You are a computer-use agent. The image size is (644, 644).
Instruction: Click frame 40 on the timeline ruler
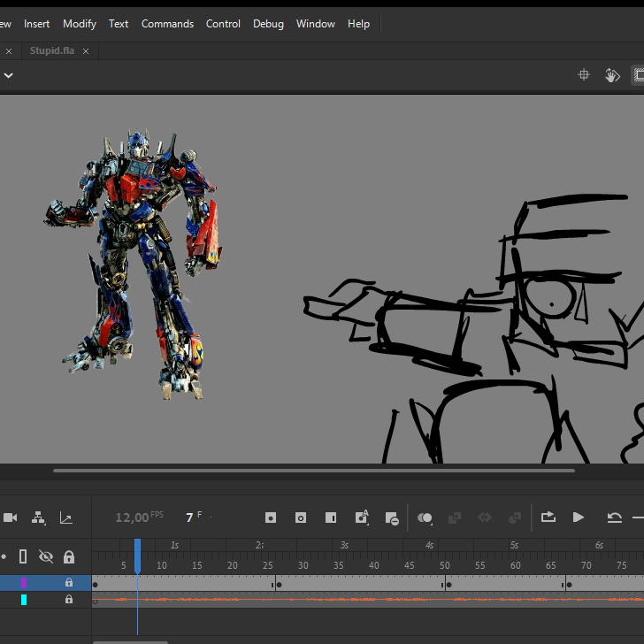(x=373, y=565)
